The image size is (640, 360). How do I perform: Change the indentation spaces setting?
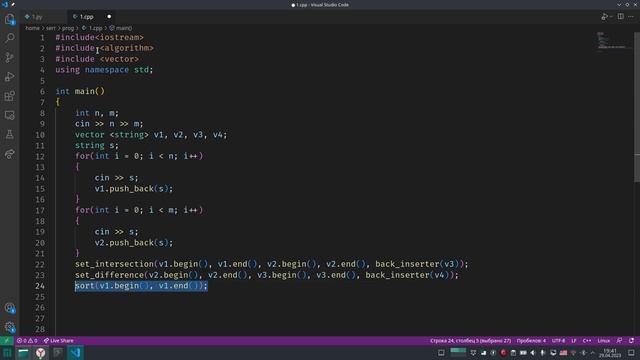pos(531,340)
